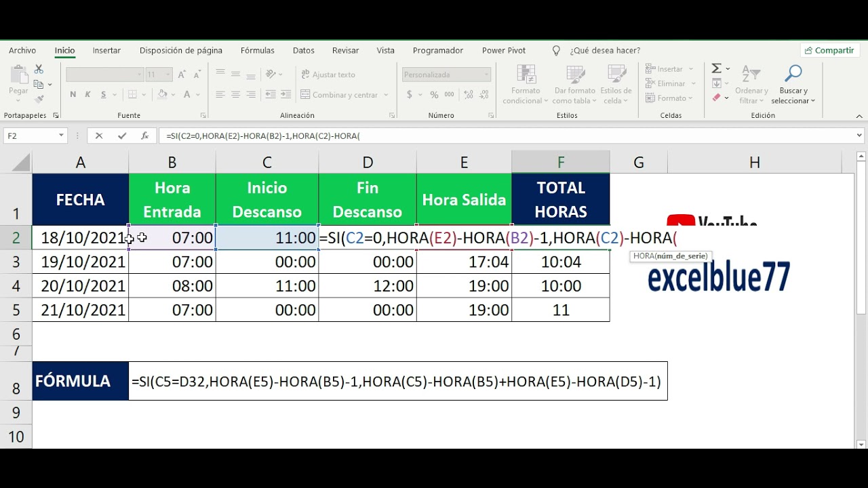Viewport: 868px width, 488px height.
Task: Click the Cut scissors icon
Action: pos(39,69)
